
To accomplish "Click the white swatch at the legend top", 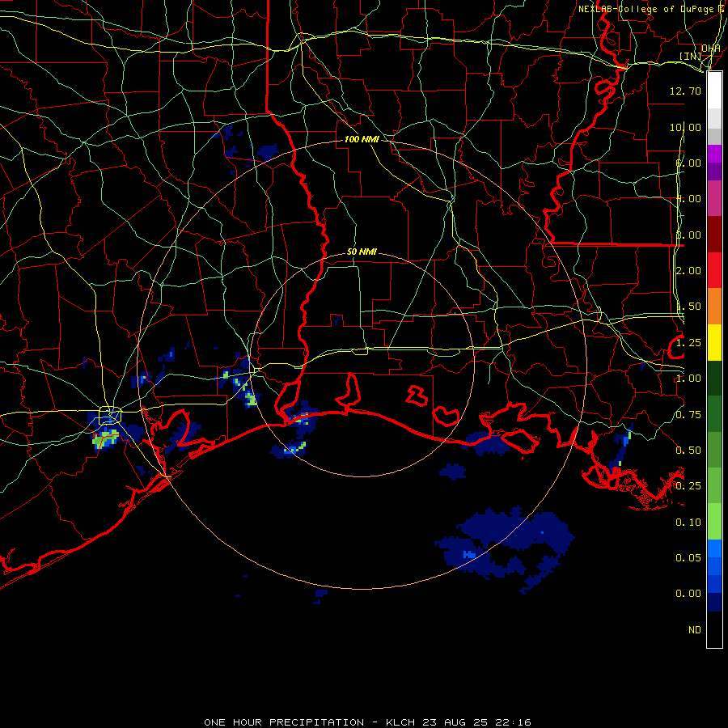I will [714, 91].
